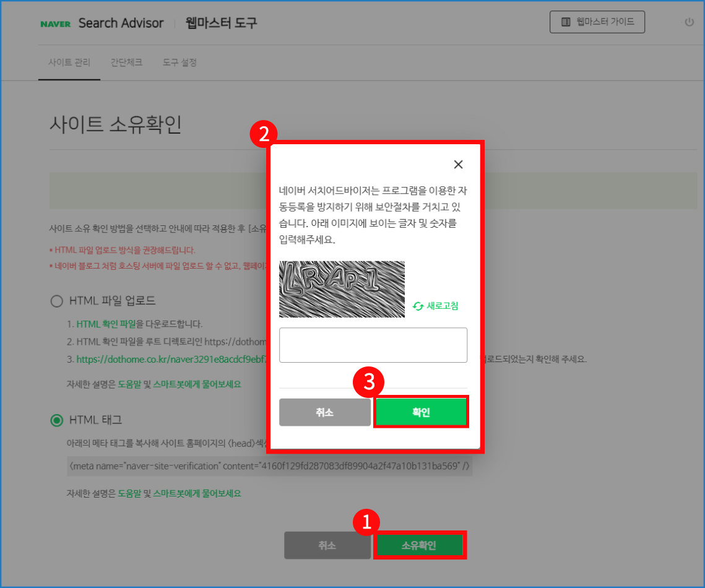Click the 새로고침 refresh captcha icon
This screenshot has width=705, height=588.
(x=418, y=306)
